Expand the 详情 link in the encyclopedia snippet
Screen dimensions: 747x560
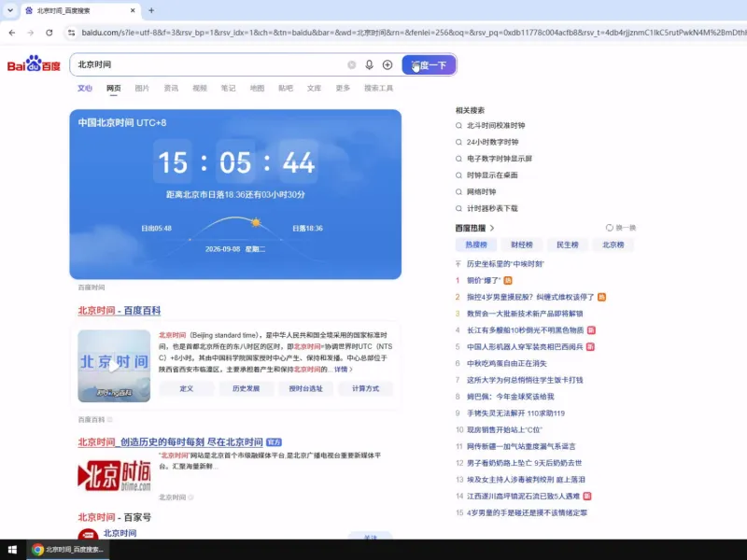[x=343, y=370]
